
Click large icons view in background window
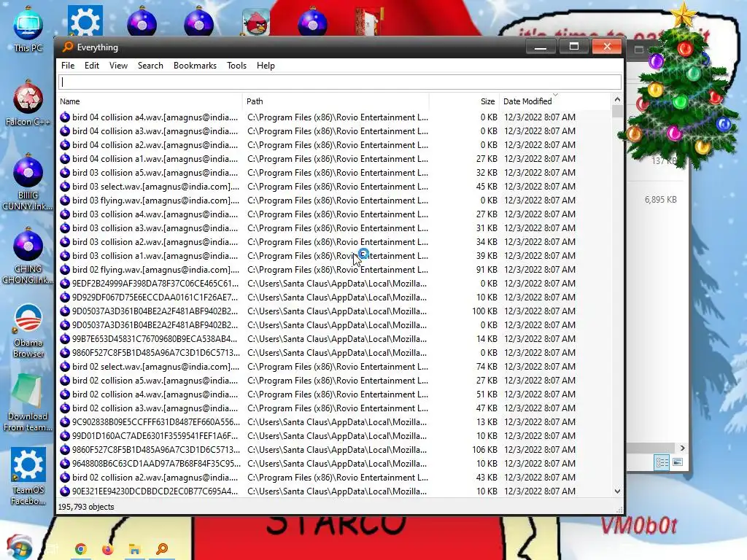coord(678,462)
